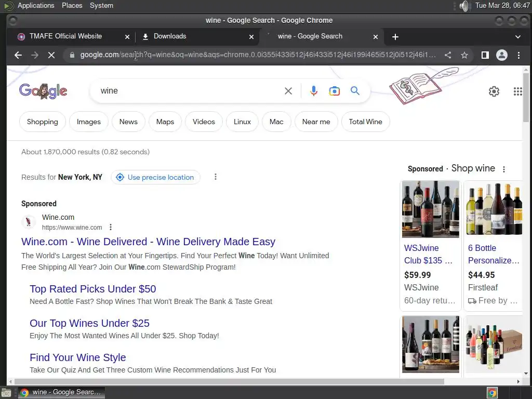The image size is (532, 399).
Task: Open the Applications menu
Action: [x=36, y=5]
